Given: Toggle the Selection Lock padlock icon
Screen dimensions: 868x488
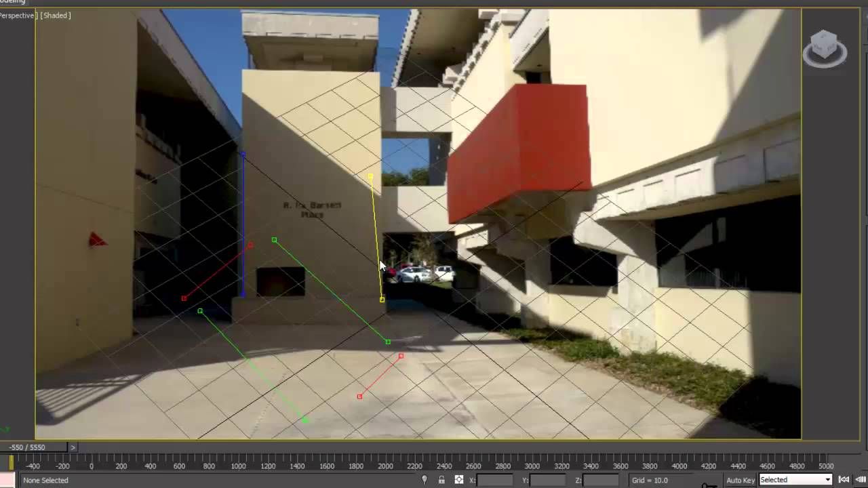Looking at the screenshot, I should pyautogui.click(x=441, y=480).
